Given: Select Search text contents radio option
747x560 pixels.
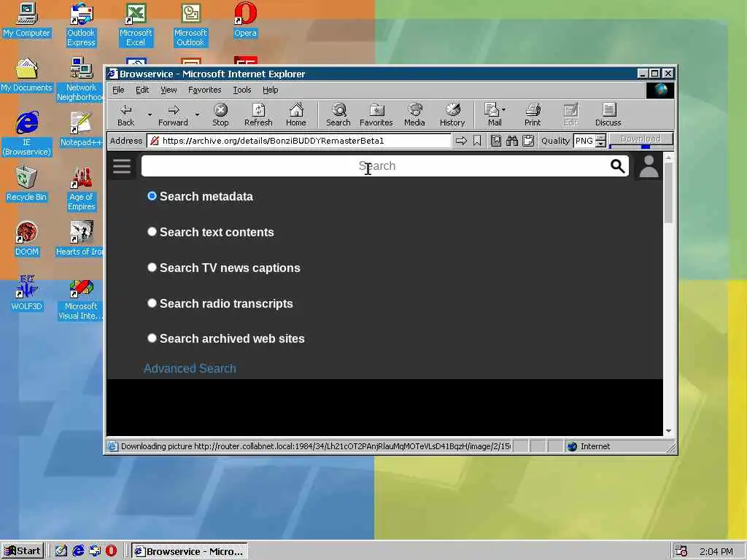Looking at the screenshot, I should [x=152, y=232].
